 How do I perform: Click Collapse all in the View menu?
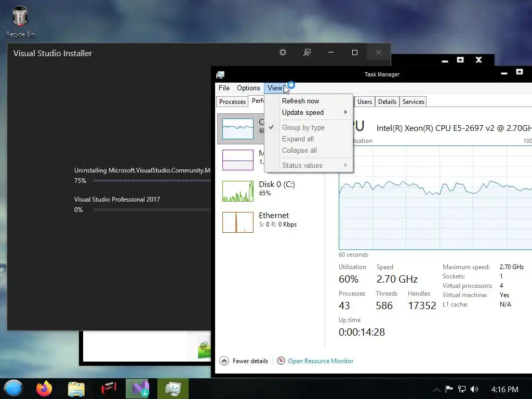[309, 150]
